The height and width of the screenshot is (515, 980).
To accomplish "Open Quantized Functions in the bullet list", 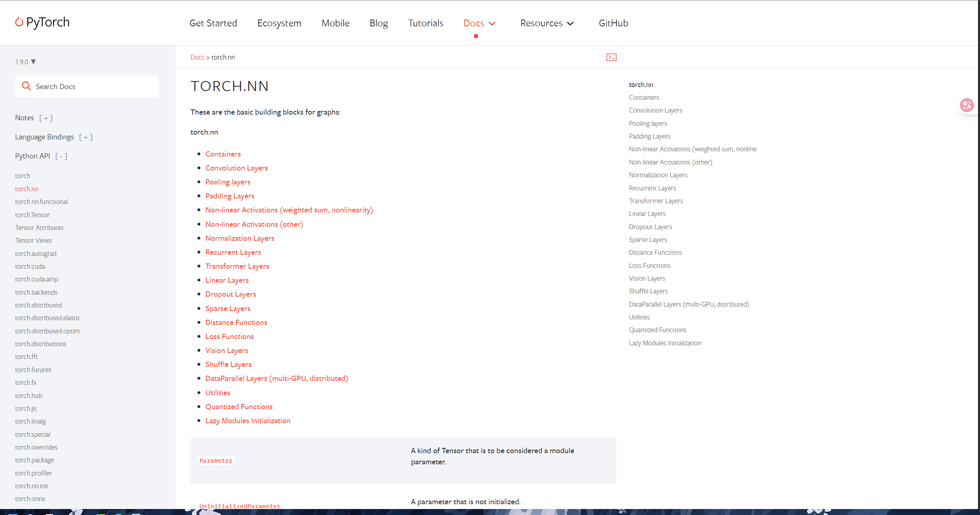I will click(239, 407).
